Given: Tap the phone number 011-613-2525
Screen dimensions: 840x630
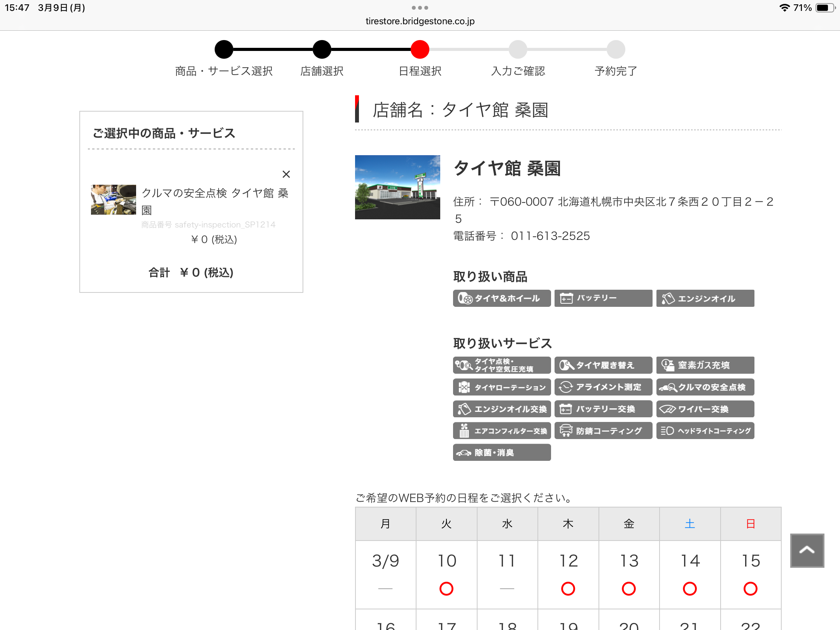Looking at the screenshot, I should tap(550, 236).
